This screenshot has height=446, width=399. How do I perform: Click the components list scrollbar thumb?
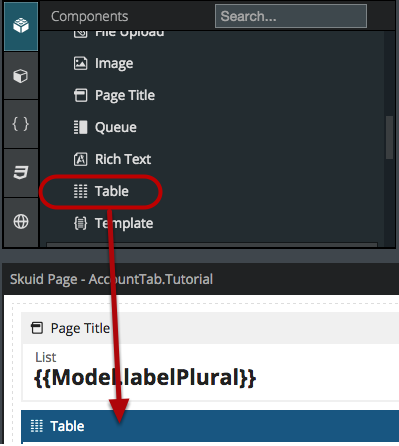pyautogui.click(x=389, y=137)
